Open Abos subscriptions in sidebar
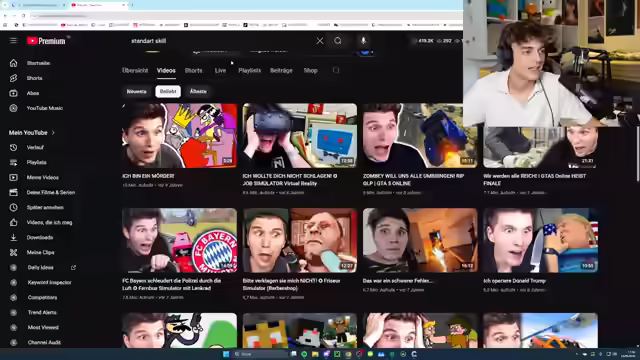 (x=33, y=93)
